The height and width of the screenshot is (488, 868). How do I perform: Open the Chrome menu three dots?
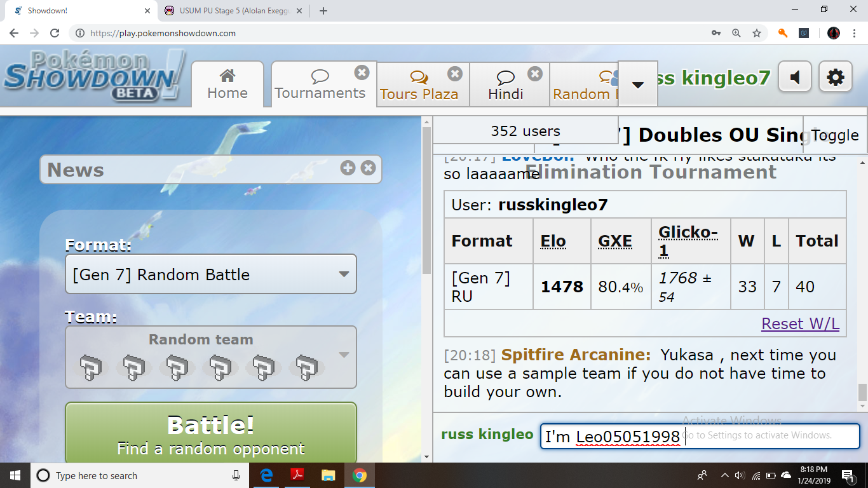(x=854, y=33)
